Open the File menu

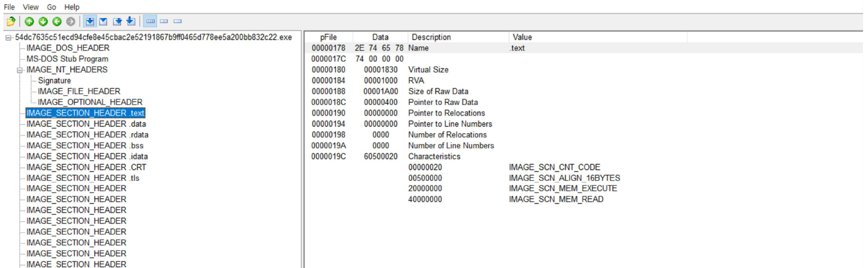click(9, 7)
